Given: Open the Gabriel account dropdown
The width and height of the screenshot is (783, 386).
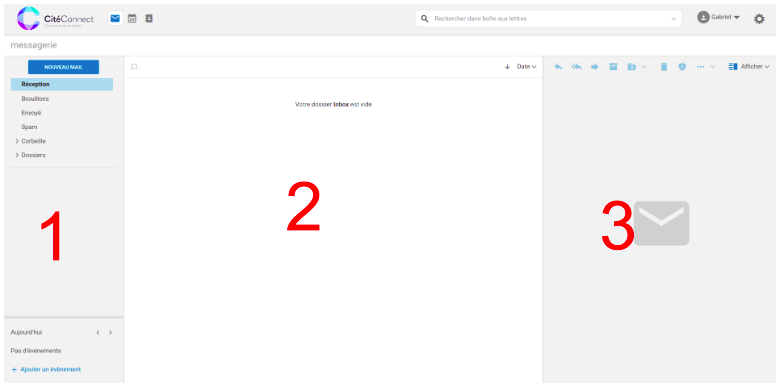Looking at the screenshot, I should click(x=725, y=17).
